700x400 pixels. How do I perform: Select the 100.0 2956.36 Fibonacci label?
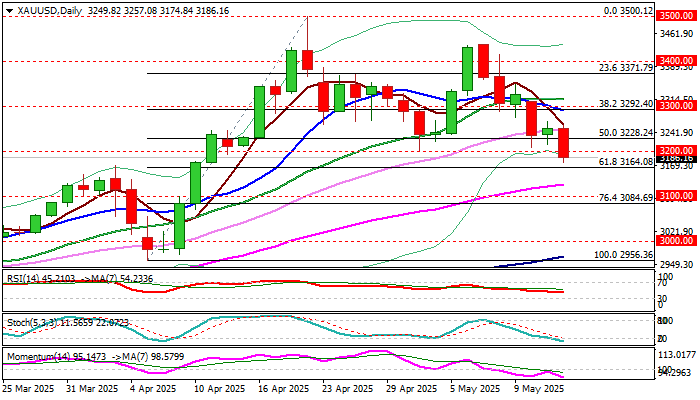coord(623,255)
